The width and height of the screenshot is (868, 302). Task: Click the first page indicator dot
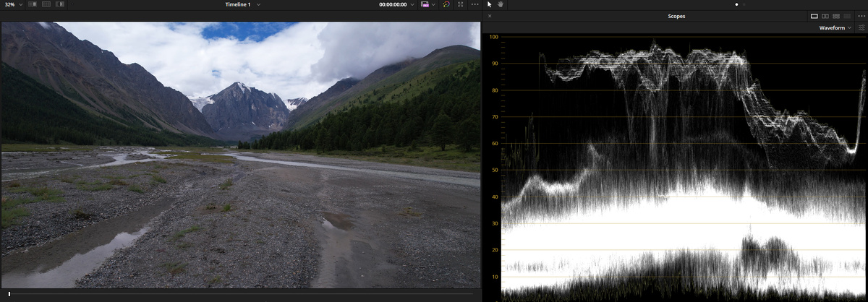736,4
